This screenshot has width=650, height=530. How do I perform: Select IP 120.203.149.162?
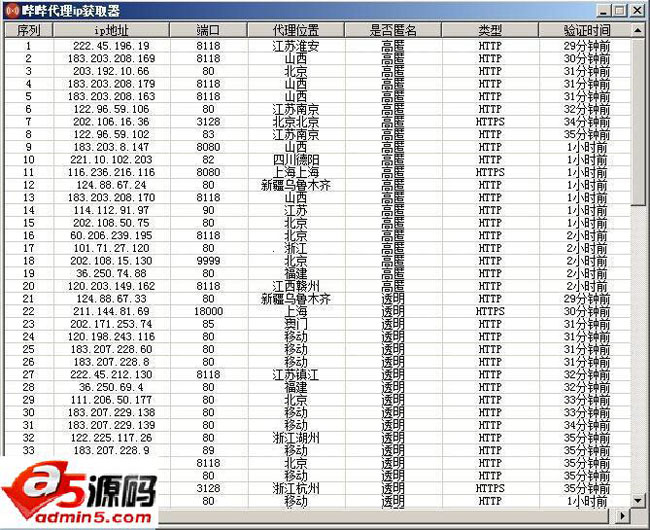111,286
